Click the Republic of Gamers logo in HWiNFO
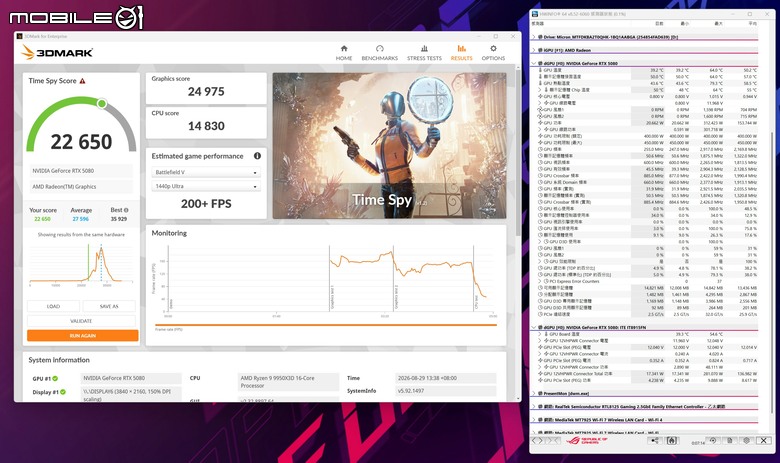This screenshot has height=463, width=780. point(587,441)
